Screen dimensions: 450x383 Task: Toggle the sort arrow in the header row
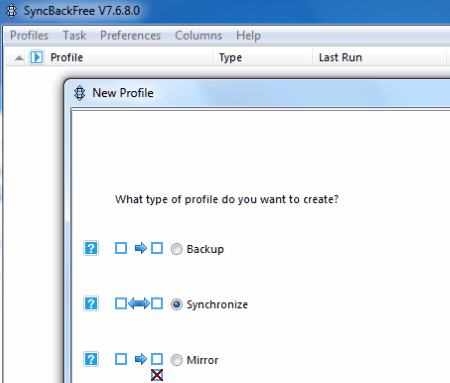click(x=19, y=58)
